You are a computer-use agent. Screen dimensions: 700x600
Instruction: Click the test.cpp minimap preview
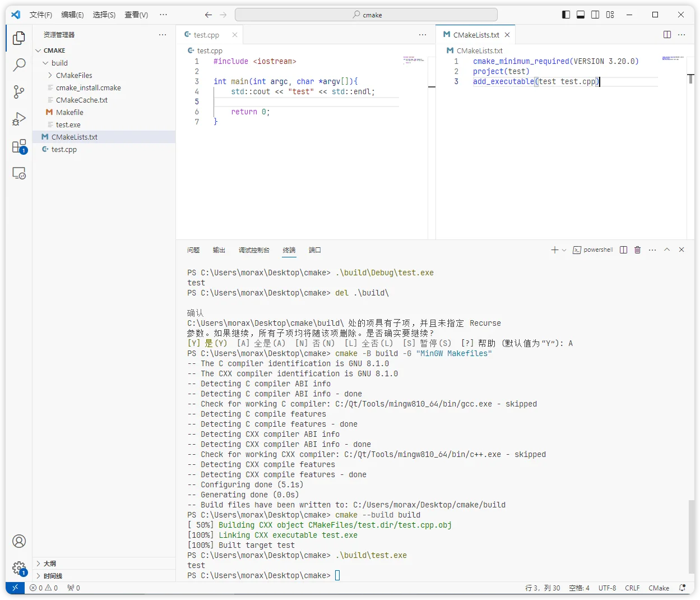414,60
